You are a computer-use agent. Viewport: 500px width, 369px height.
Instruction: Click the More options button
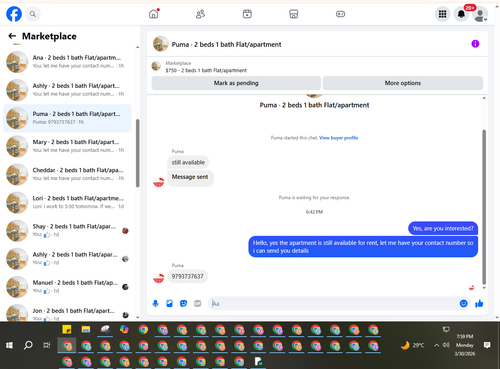tap(403, 83)
